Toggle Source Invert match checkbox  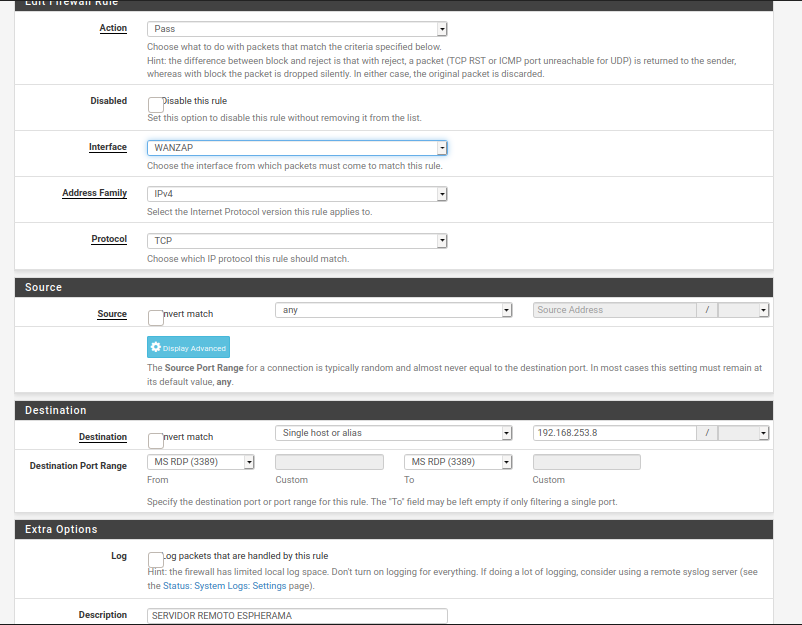[x=156, y=318]
